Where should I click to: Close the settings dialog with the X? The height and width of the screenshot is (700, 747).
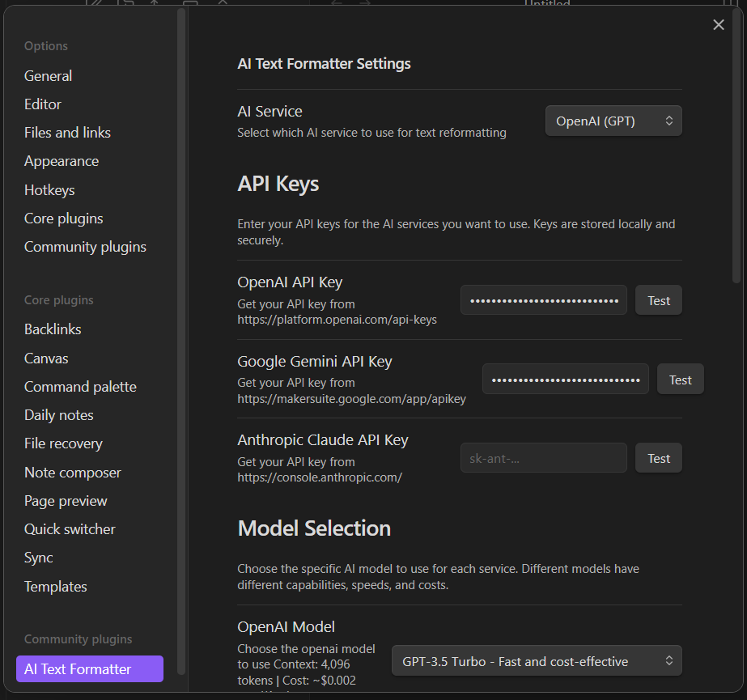click(x=719, y=25)
